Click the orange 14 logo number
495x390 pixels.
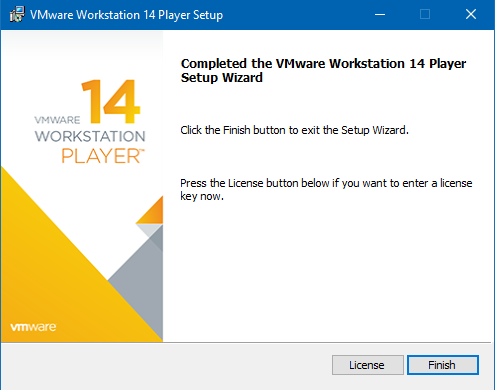coord(111,101)
